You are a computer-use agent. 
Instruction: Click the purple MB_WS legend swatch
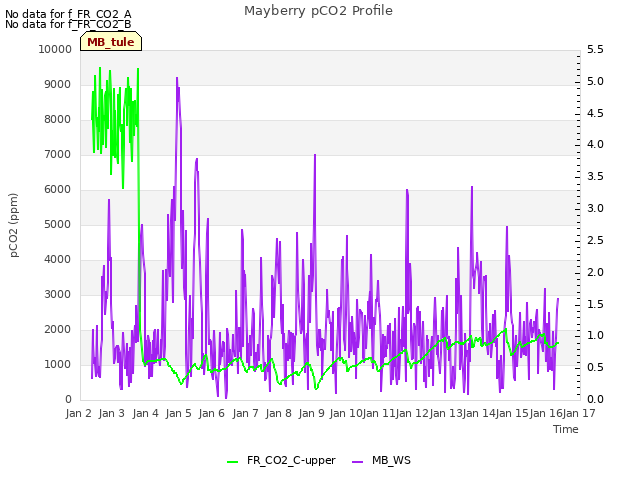point(357,462)
